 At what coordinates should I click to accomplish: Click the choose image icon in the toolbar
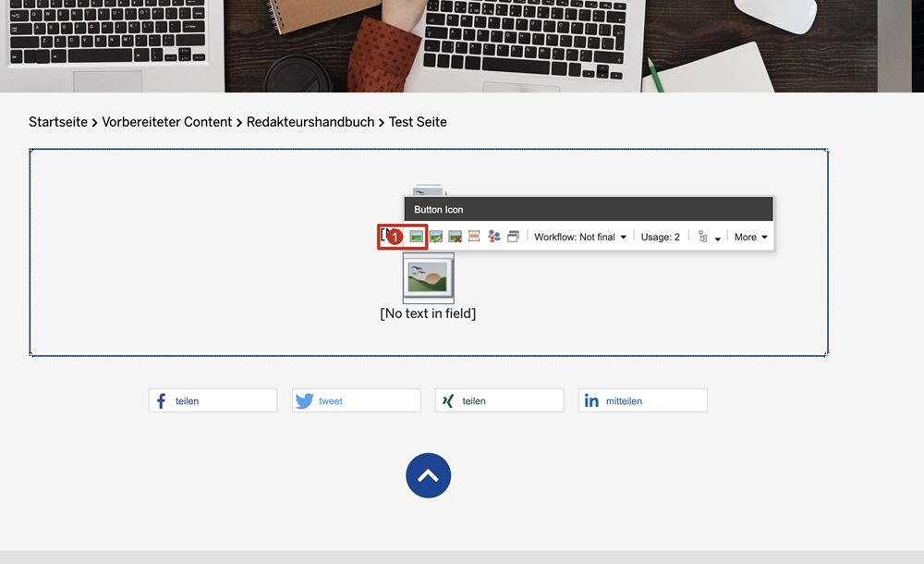pos(417,238)
